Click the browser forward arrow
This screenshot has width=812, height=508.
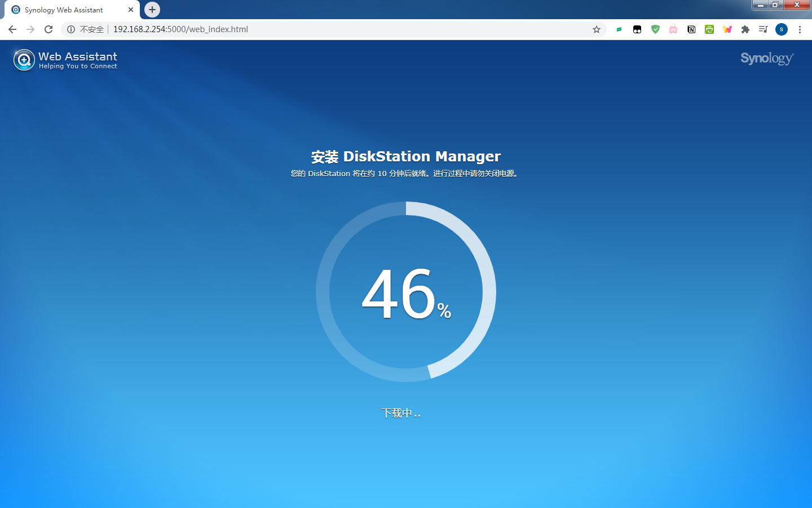[x=30, y=29]
